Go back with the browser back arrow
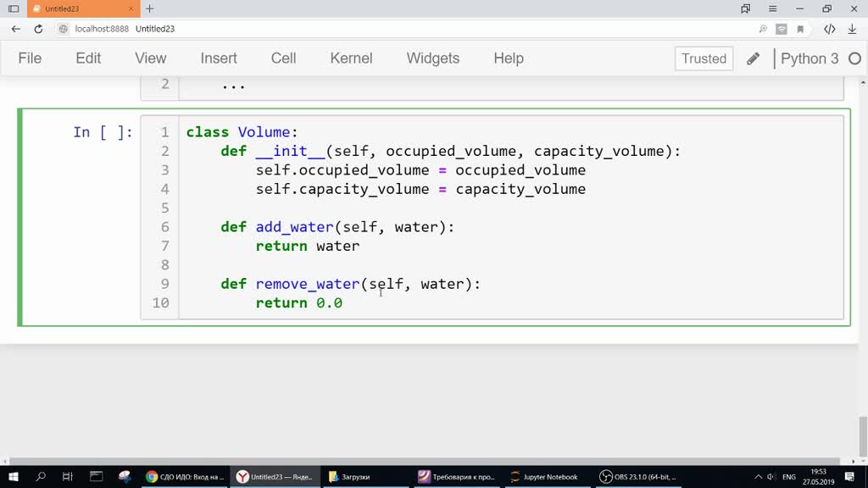The image size is (868, 488). (x=15, y=29)
